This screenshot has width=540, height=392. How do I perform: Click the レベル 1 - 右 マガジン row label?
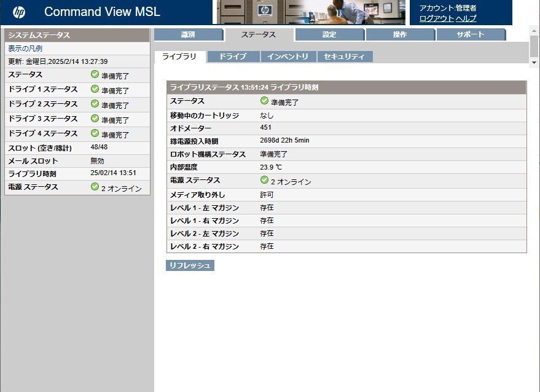click(x=205, y=221)
